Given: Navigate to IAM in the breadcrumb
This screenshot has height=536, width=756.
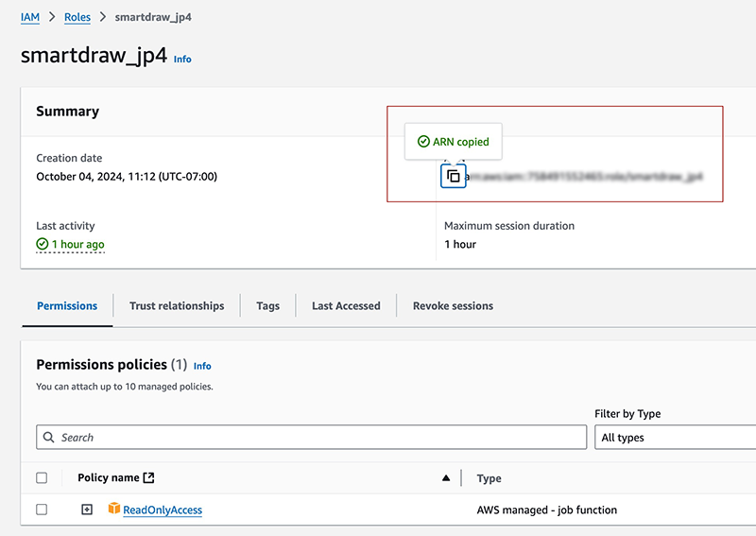Looking at the screenshot, I should [30, 17].
